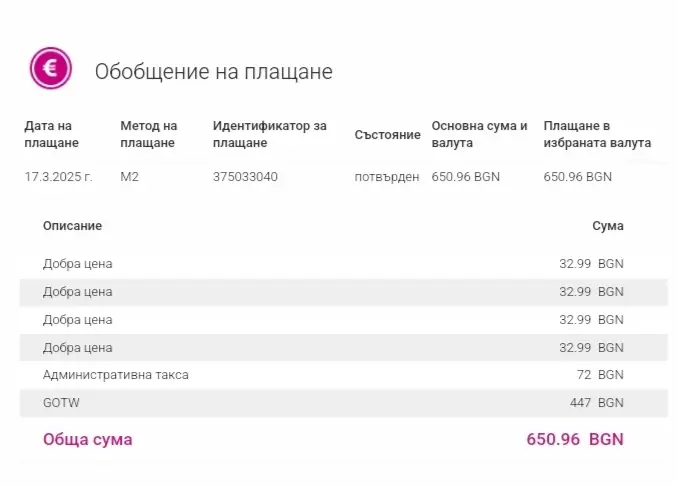678x486 pixels.
Task: Click the Основна сума и валута header
Action: coord(478,134)
